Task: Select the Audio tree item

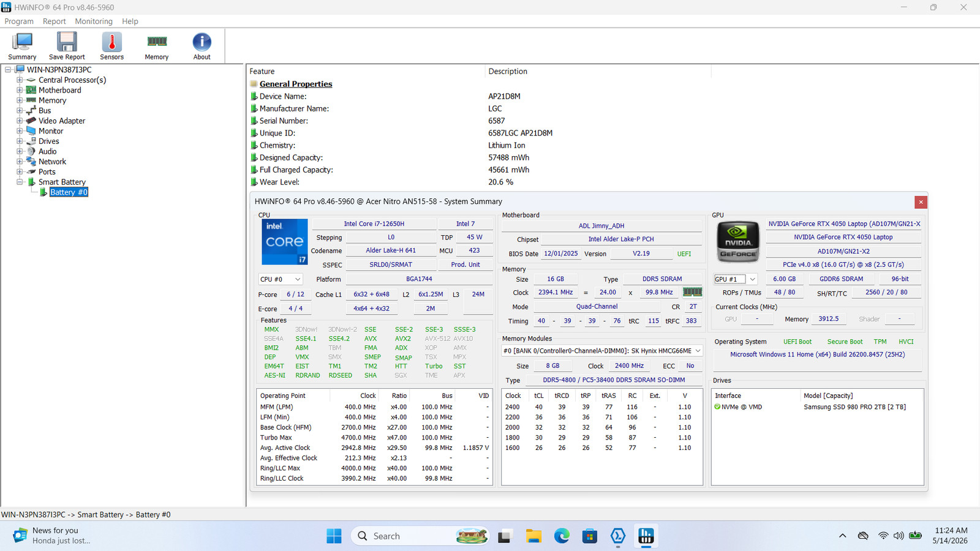Action: (48, 151)
